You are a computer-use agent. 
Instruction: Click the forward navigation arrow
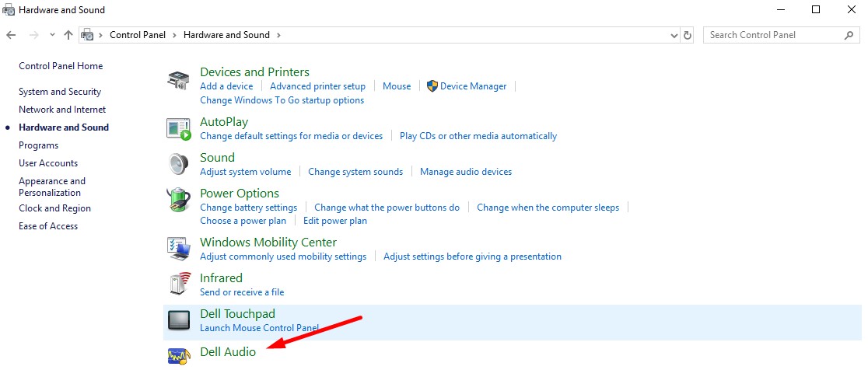click(x=33, y=35)
